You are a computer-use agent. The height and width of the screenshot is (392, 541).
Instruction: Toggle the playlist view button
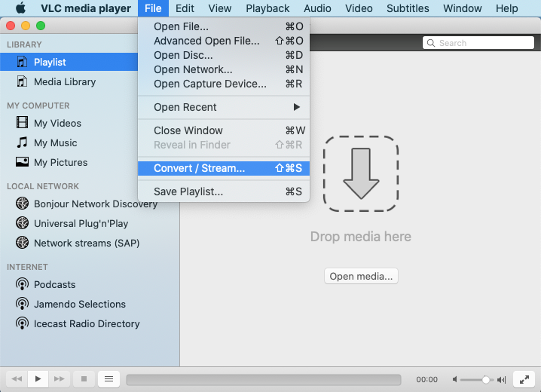point(109,379)
